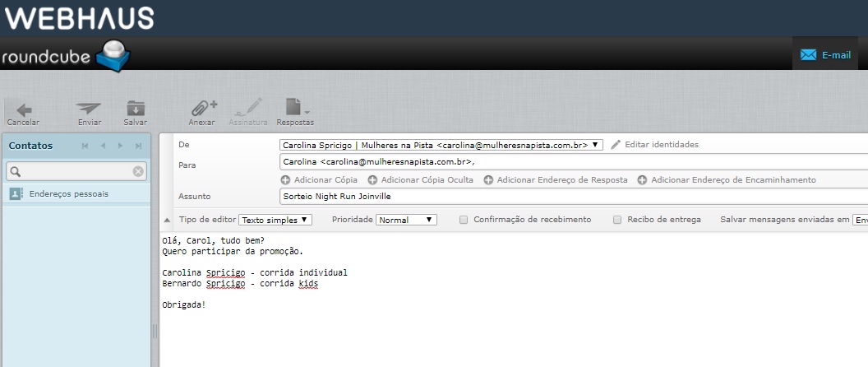Save draft using the Salvar icon
Viewport: 868px width, 367px height.
pyautogui.click(x=135, y=110)
